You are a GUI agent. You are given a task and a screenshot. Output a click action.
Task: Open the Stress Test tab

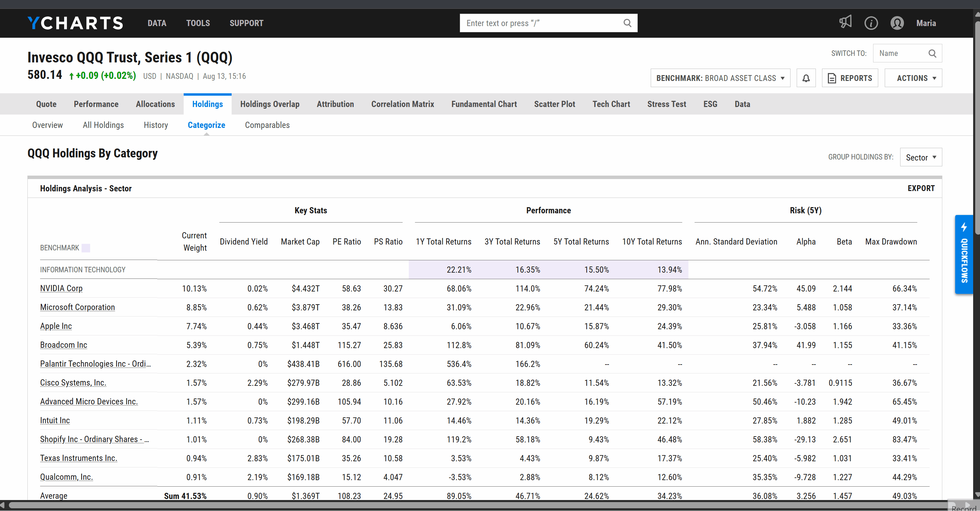pos(666,104)
